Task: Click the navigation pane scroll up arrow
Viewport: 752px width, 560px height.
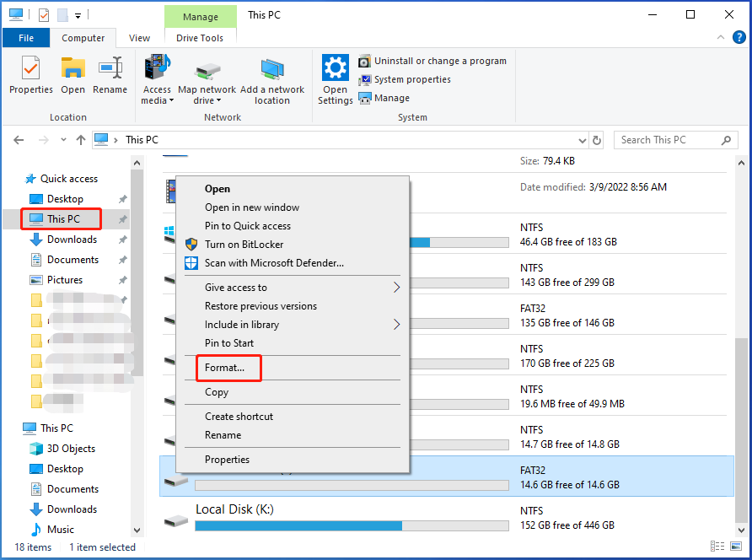Action: [x=137, y=163]
